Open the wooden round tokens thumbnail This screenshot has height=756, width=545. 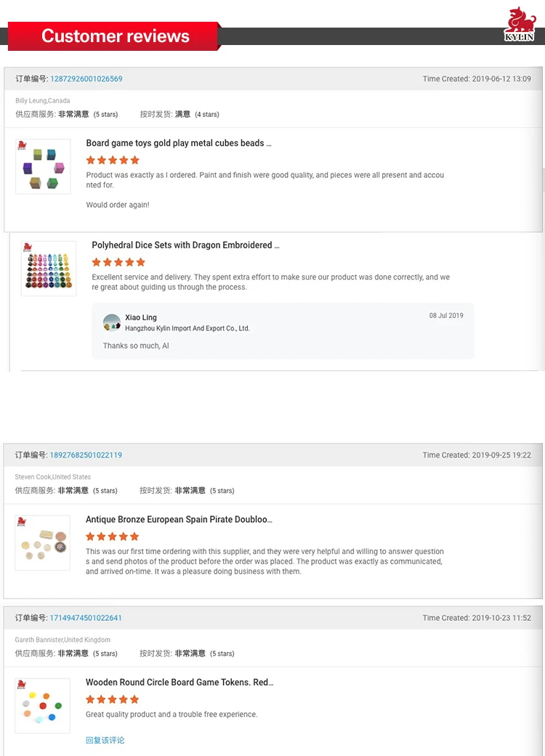pos(43,705)
